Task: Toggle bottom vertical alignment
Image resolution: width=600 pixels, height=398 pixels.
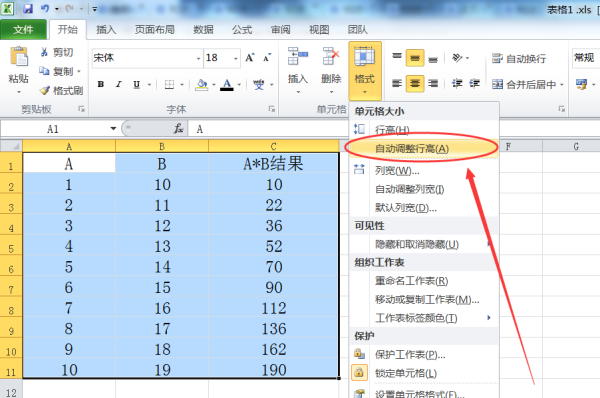Action: tap(433, 59)
